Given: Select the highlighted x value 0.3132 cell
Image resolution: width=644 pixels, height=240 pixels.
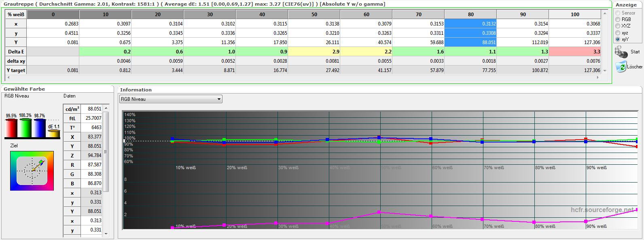Looking at the screenshot, I should click(470, 24).
